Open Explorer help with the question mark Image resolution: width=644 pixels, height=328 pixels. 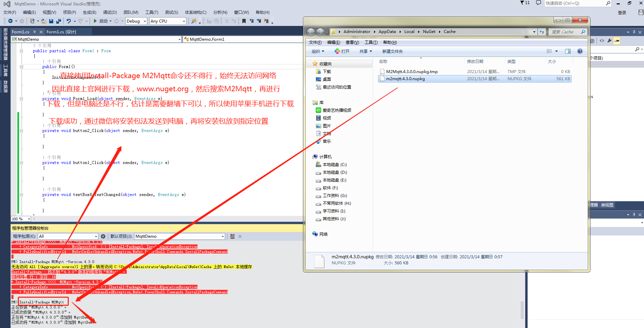point(580,52)
